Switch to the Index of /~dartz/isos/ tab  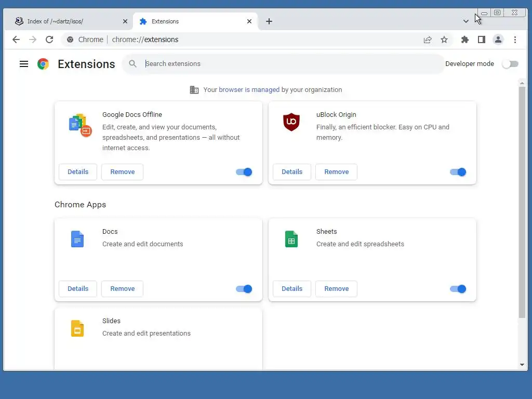click(x=69, y=21)
